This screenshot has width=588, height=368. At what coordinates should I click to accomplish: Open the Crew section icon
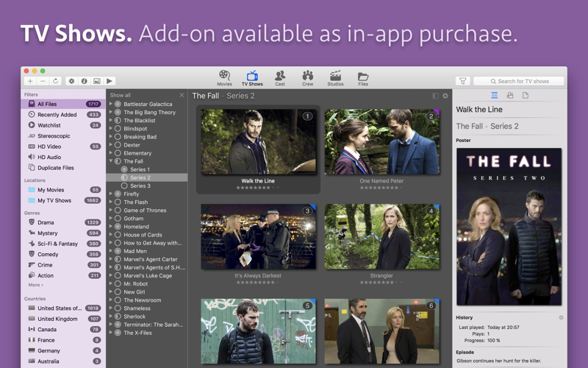tap(307, 78)
